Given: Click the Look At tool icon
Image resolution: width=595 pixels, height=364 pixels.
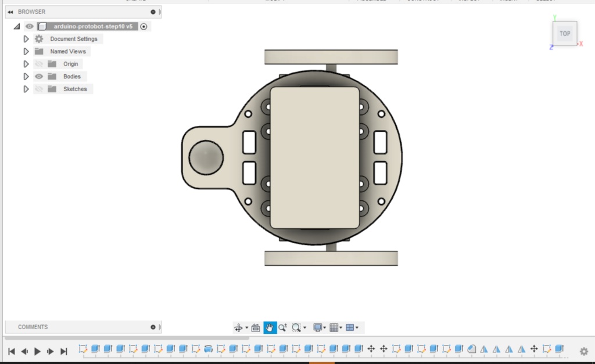Looking at the screenshot, I should click(x=256, y=327).
